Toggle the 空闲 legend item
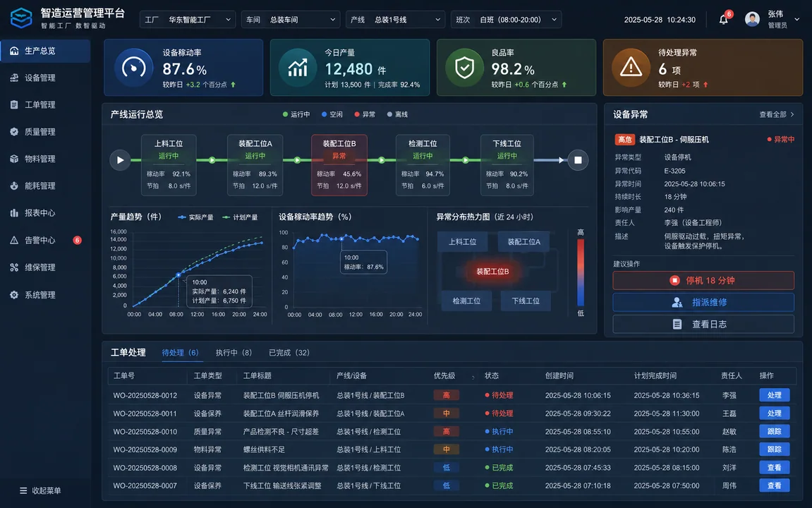The image size is (812, 508). [332, 114]
